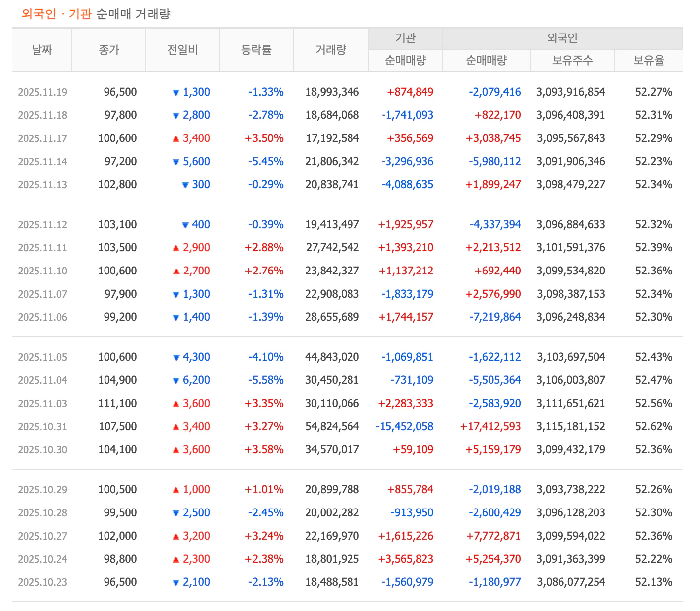Click the change rate -5.45%

pyautogui.click(x=266, y=162)
